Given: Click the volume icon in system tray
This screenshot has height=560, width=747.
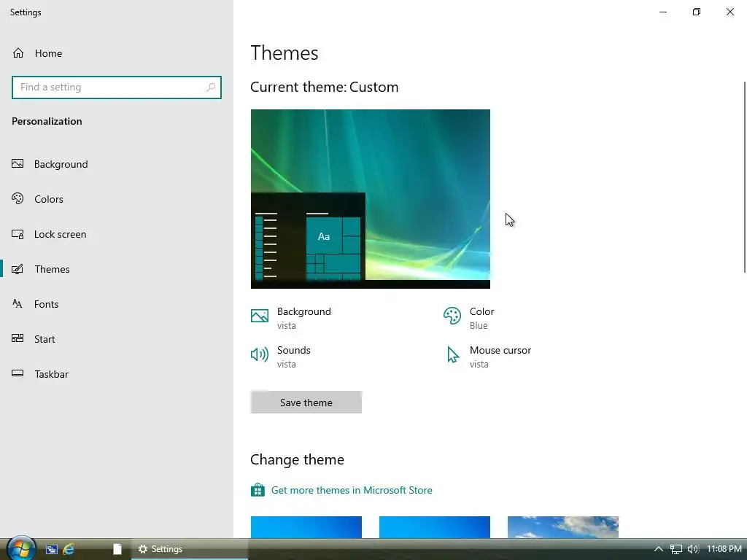Looking at the screenshot, I should (x=693, y=549).
